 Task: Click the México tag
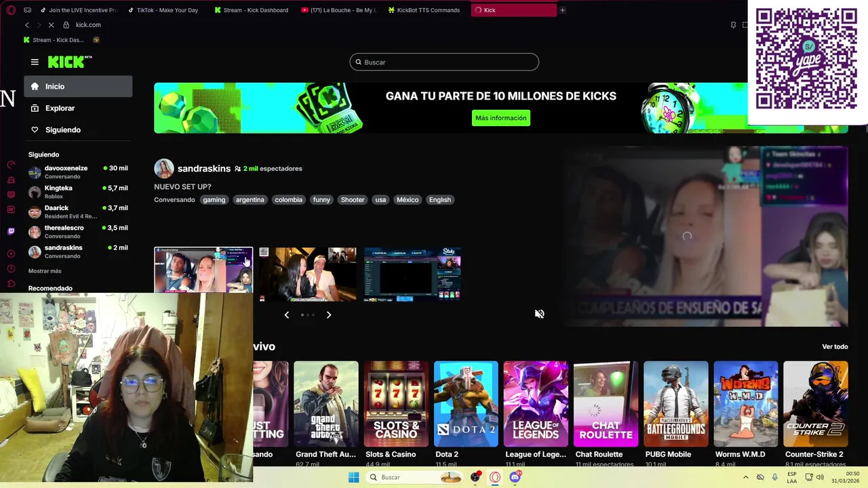point(408,200)
